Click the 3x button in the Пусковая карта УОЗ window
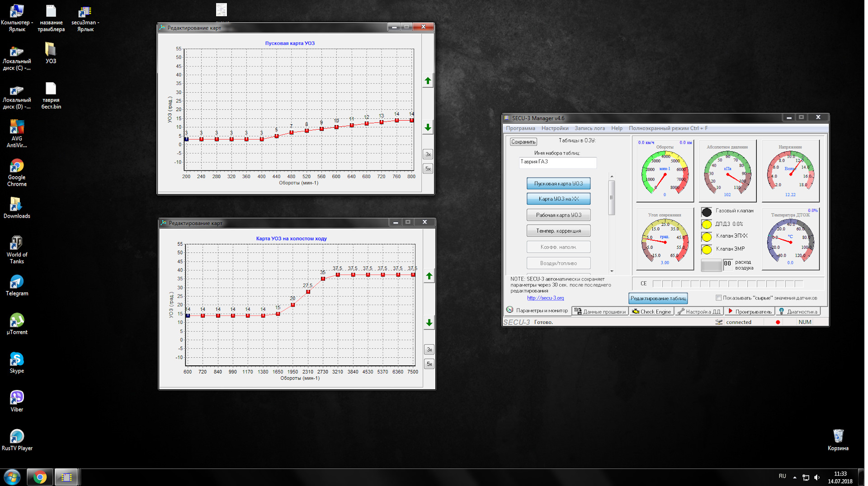The image size is (868, 486). [428, 154]
